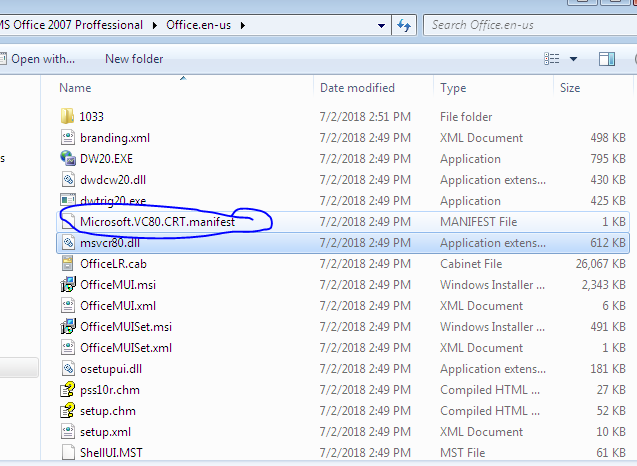The width and height of the screenshot is (637, 466).
Task: Select the Microsoft.VC80.CRT.manifest file name
Action: [158, 222]
